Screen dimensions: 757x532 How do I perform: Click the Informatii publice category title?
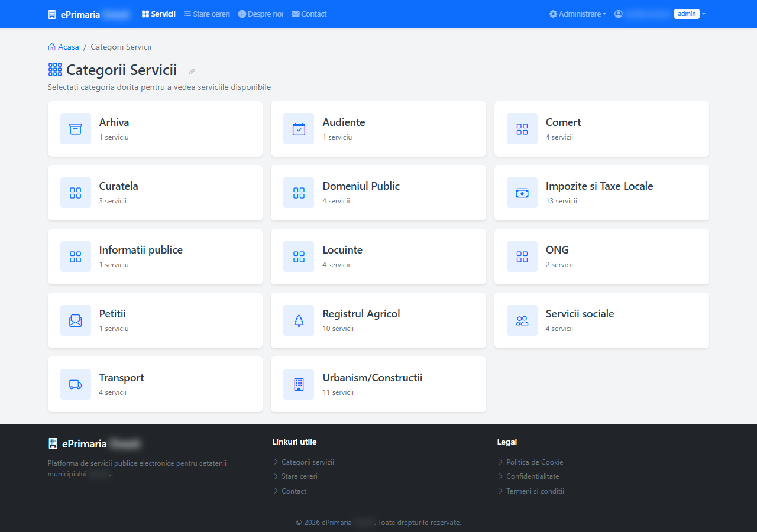[x=141, y=250]
